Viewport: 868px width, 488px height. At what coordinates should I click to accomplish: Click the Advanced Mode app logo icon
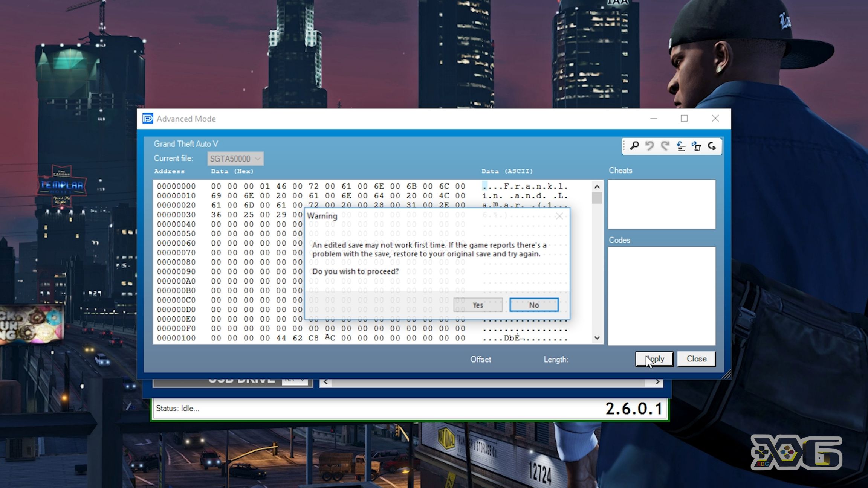(x=148, y=119)
